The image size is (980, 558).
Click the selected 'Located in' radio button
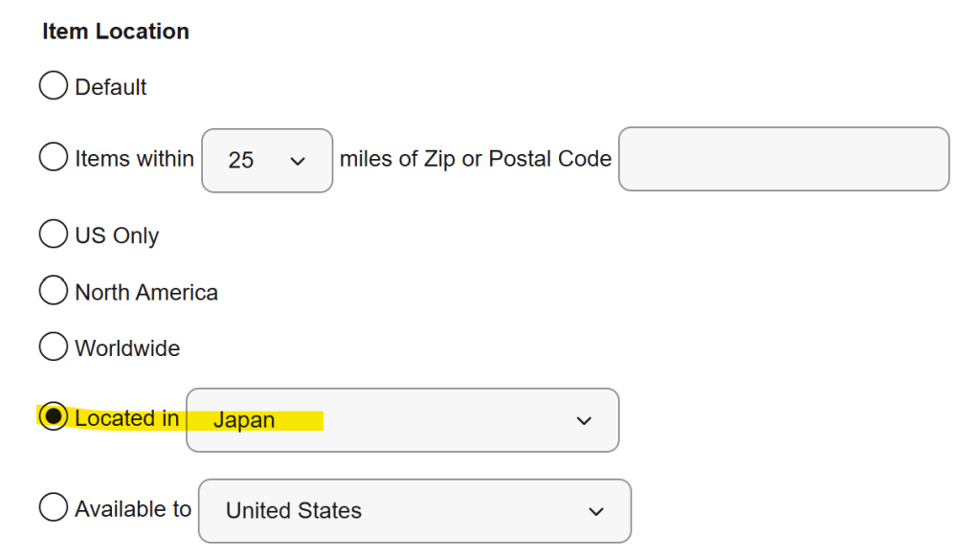pyautogui.click(x=54, y=417)
